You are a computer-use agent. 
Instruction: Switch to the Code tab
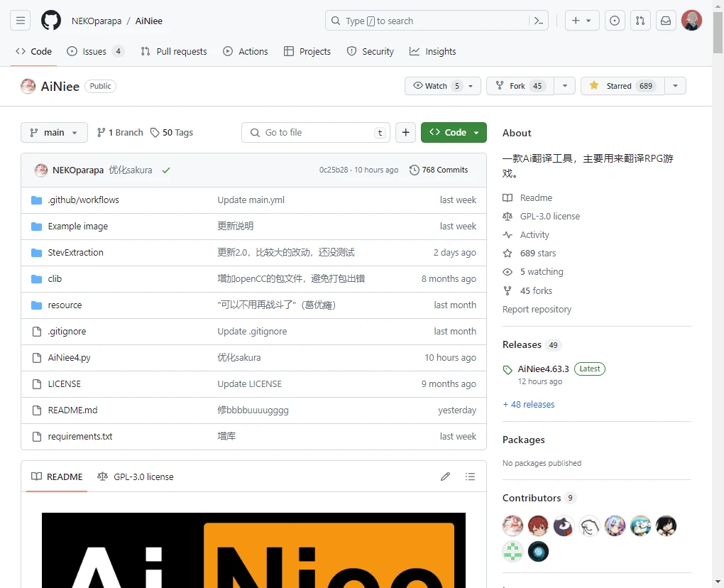click(x=33, y=51)
